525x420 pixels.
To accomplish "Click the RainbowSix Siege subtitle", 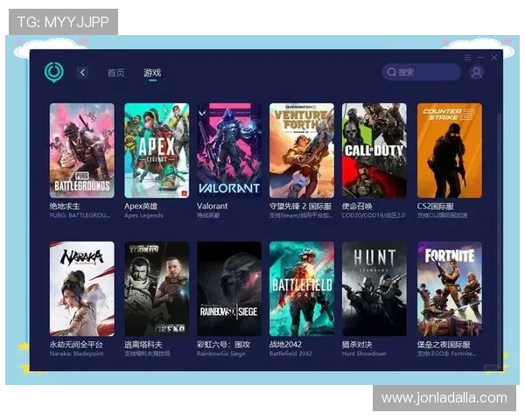I will (221, 353).
